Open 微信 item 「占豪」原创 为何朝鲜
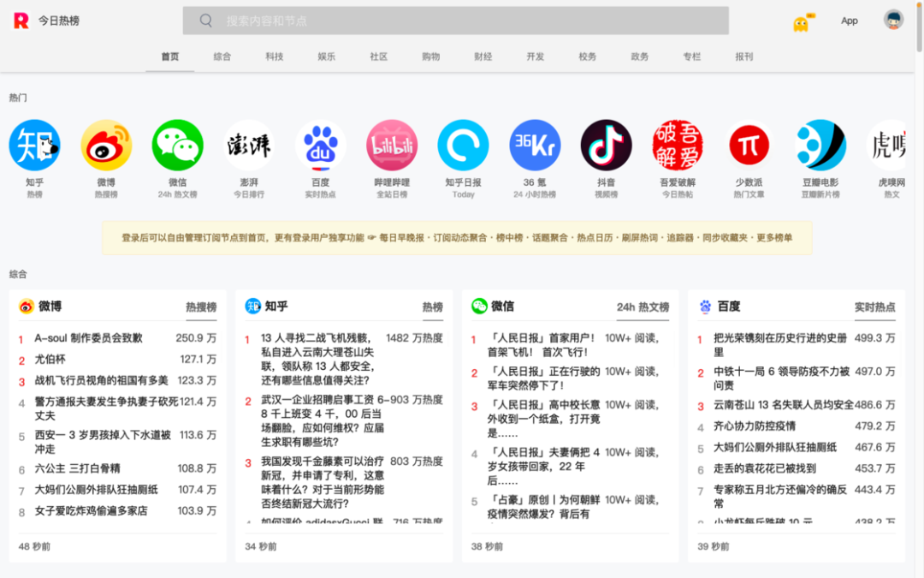This screenshot has width=924, height=578. point(543,507)
